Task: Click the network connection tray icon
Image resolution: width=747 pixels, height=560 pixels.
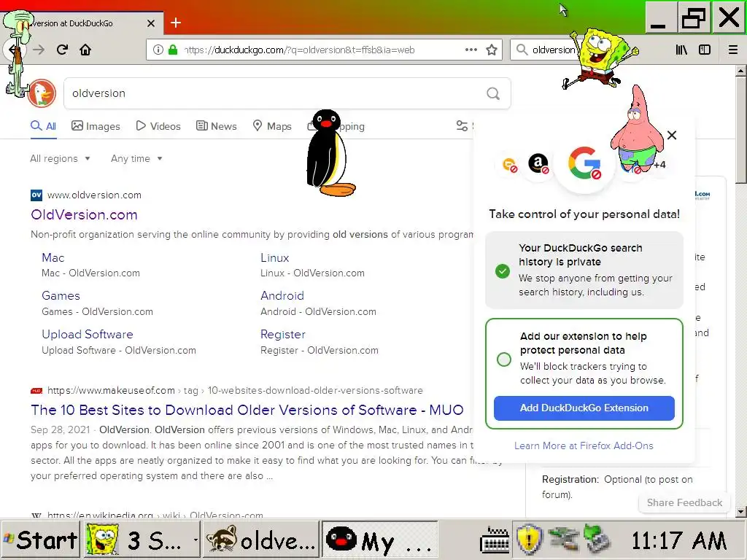Action: (x=562, y=540)
